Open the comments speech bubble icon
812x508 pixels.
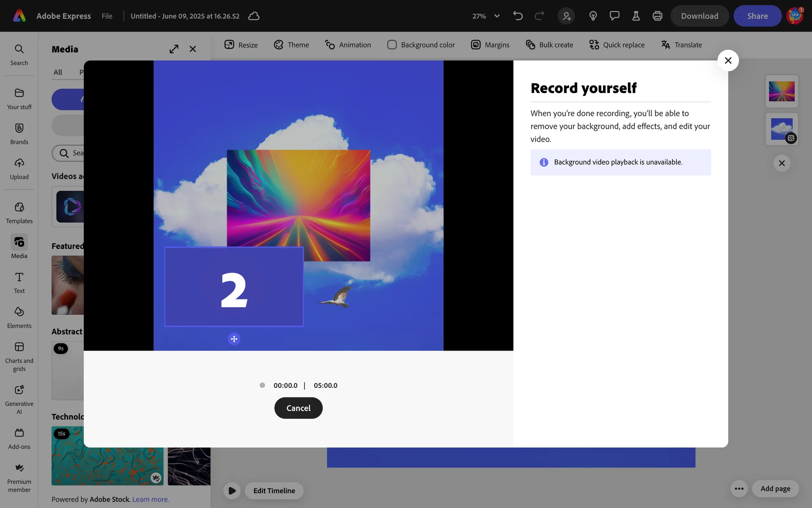614,16
